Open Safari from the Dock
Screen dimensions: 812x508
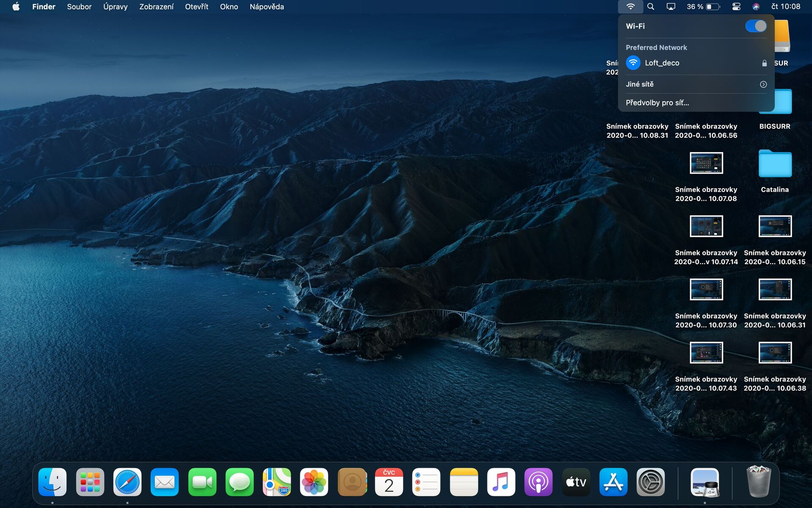click(x=127, y=482)
